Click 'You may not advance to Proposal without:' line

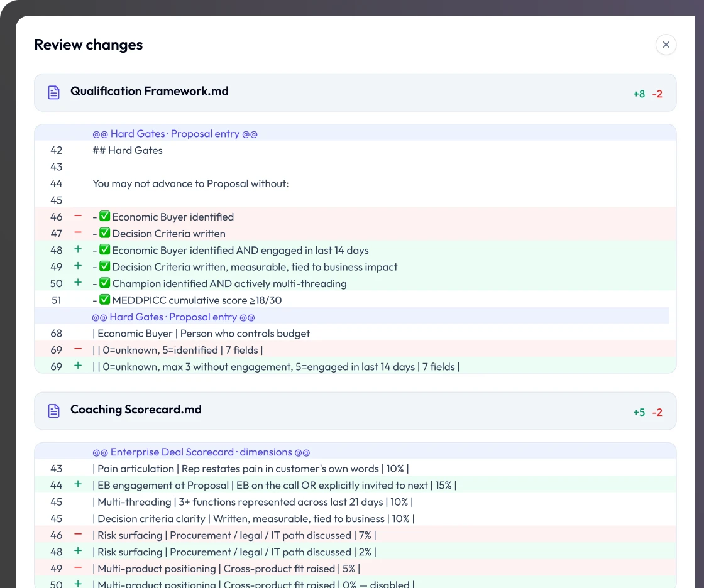(x=355, y=183)
